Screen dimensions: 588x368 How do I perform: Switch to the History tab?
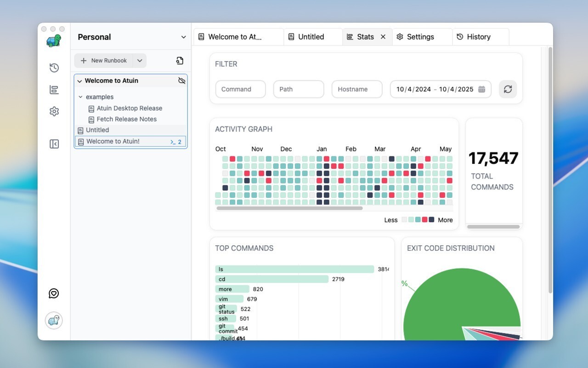tap(478, 37)
